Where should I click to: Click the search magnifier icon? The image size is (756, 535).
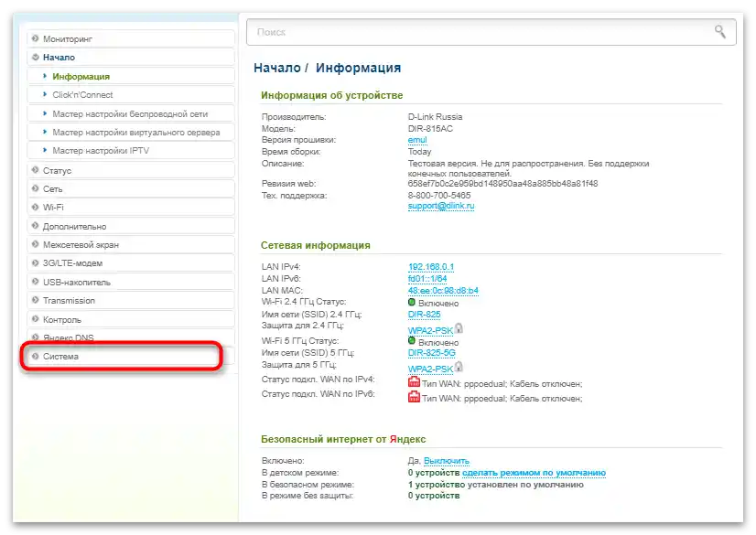click(x=719, y=32)
